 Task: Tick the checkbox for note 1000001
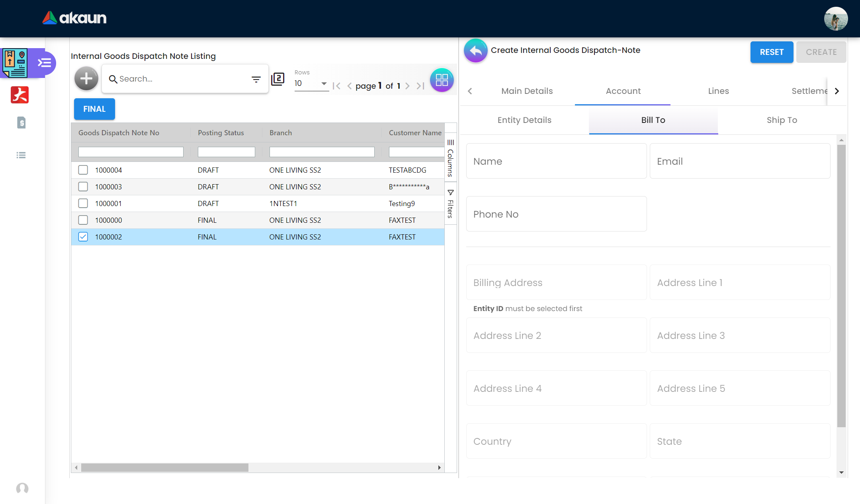tap(83, 203)
